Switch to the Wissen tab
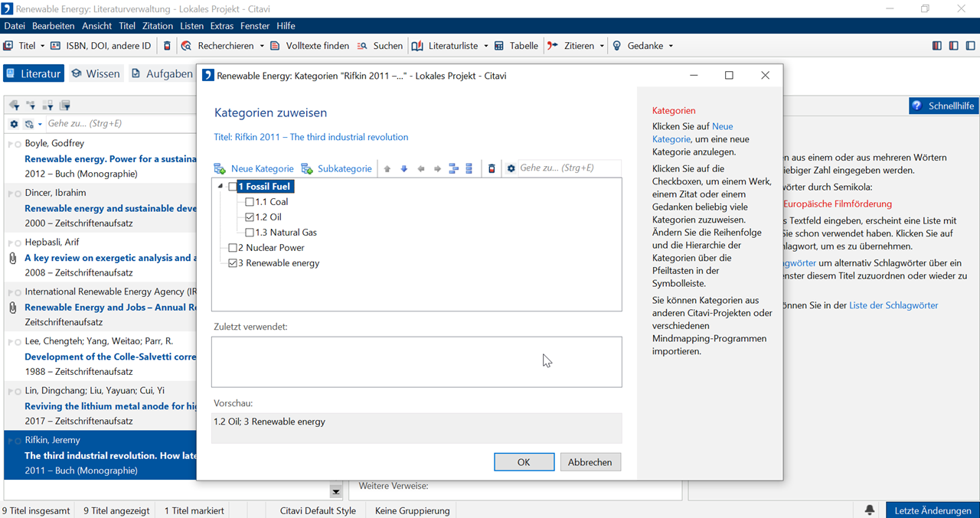This screenshot has width=980, height=518. coord(96,73)
